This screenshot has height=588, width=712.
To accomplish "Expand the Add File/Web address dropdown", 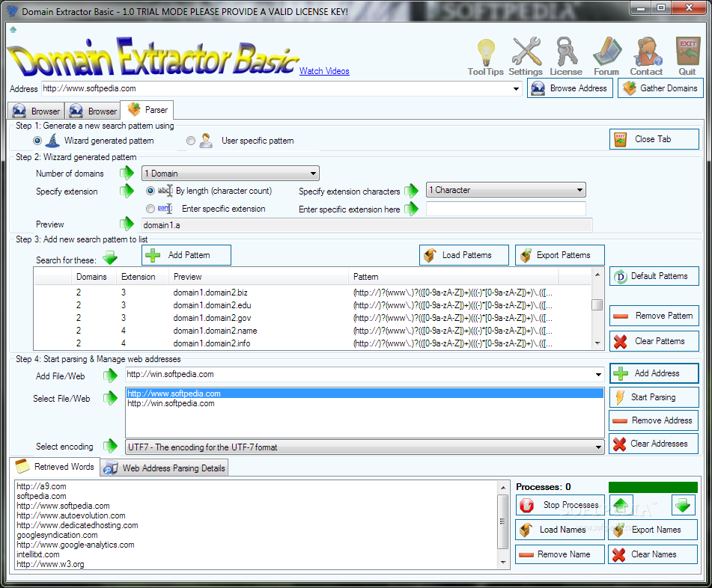I will (598, 374).
